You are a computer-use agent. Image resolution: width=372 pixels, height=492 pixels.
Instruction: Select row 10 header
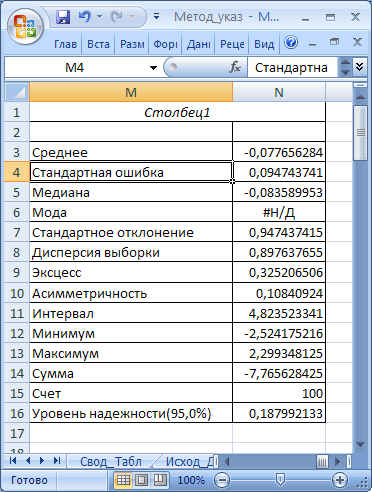[x=17, y=293]
